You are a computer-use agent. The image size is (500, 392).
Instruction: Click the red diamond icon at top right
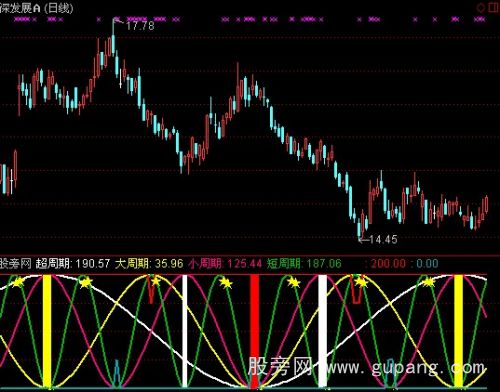coord(480,7)
